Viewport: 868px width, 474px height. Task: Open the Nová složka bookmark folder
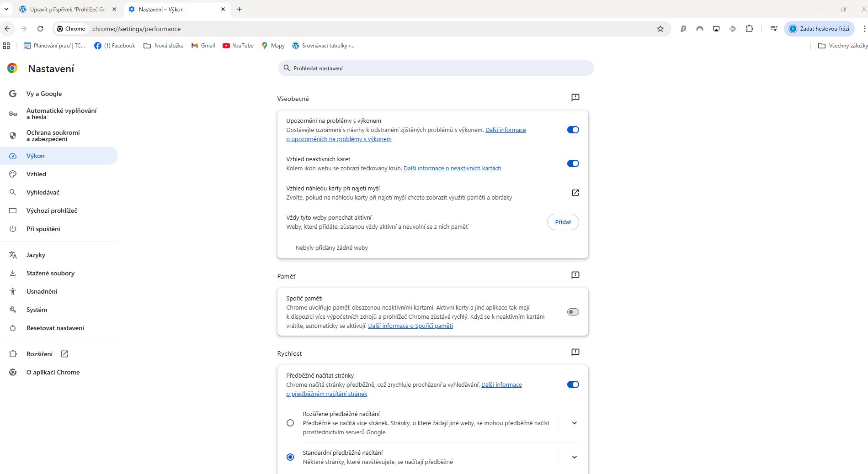tap(164, 46)
